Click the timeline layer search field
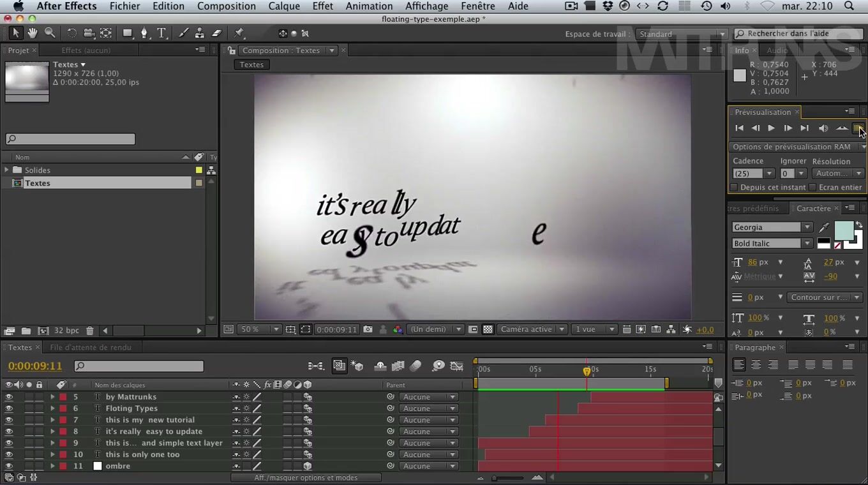The width and height of the screenshot is (868, 485). 139,366
